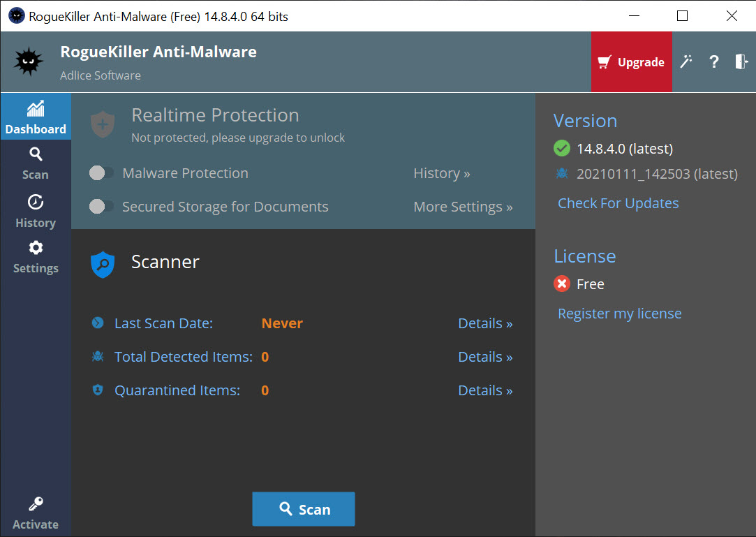Screen dimensions: 756x537
Task: Open help via question mark icon
Action: point(713,62)
